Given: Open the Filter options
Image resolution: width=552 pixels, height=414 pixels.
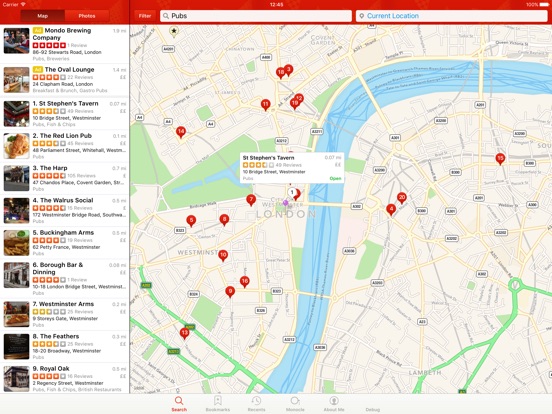Looking at the screenshot, I should (x=145, y=16).
